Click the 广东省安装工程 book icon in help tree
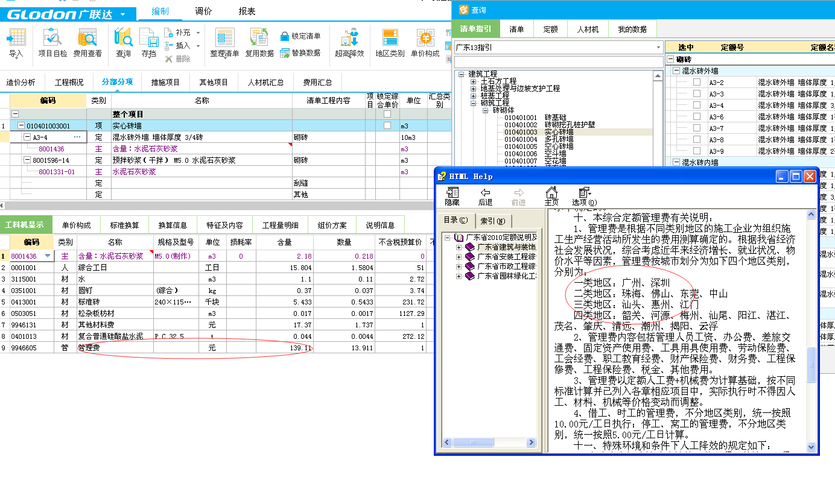The image size is (835, 504). (471, 256)
